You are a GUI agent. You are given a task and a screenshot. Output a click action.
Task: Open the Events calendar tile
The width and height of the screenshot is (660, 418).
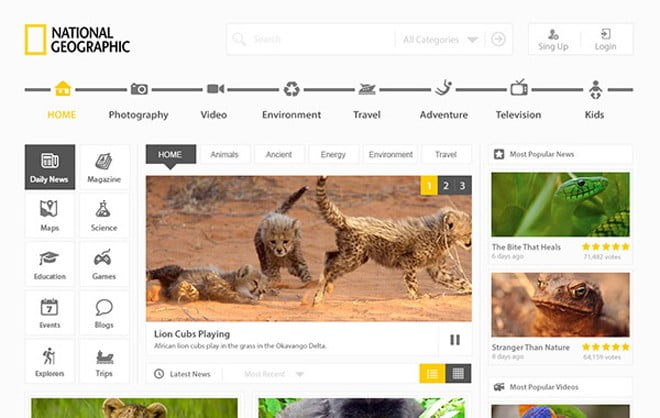click(50, 313)
